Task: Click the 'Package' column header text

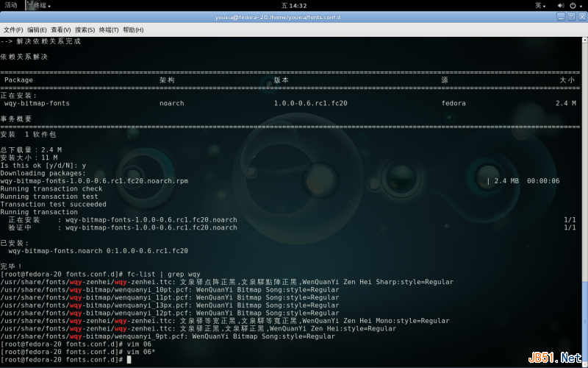Action: pos(19,80)
